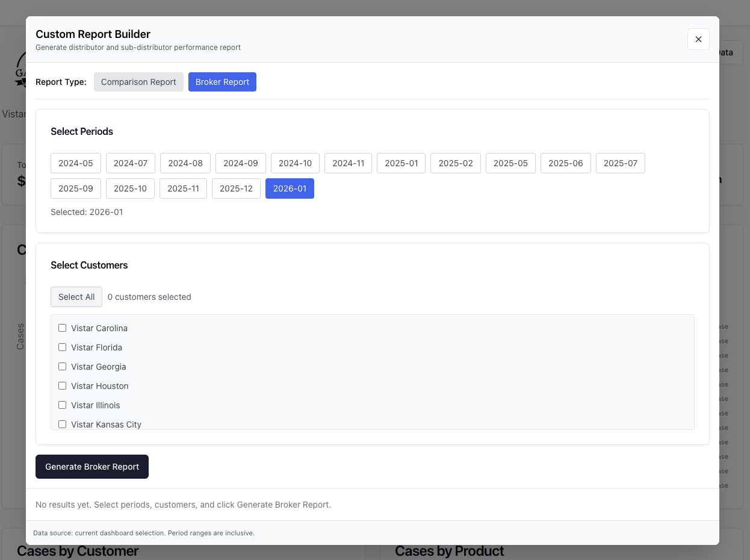Click the 'Custom Report Builder' title
This screenshot has height=560, width=750.
point(93,34)
